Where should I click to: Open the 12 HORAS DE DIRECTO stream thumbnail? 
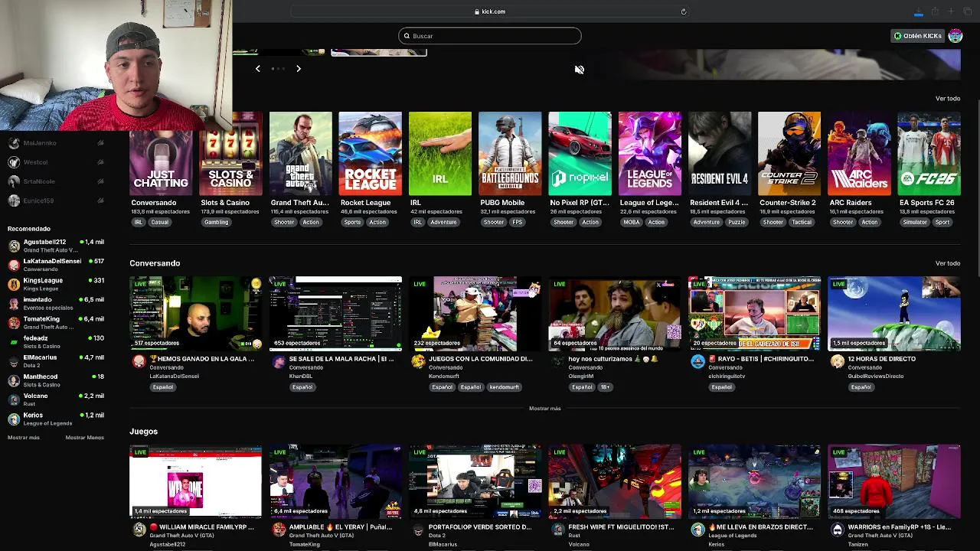point(894,314)
